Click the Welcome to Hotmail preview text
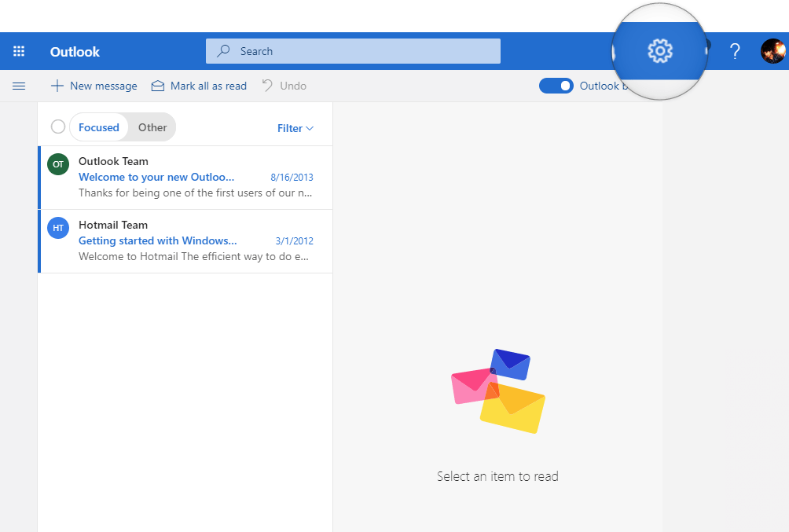The width and height of the screenshot is (789, 532). [194, 257]
